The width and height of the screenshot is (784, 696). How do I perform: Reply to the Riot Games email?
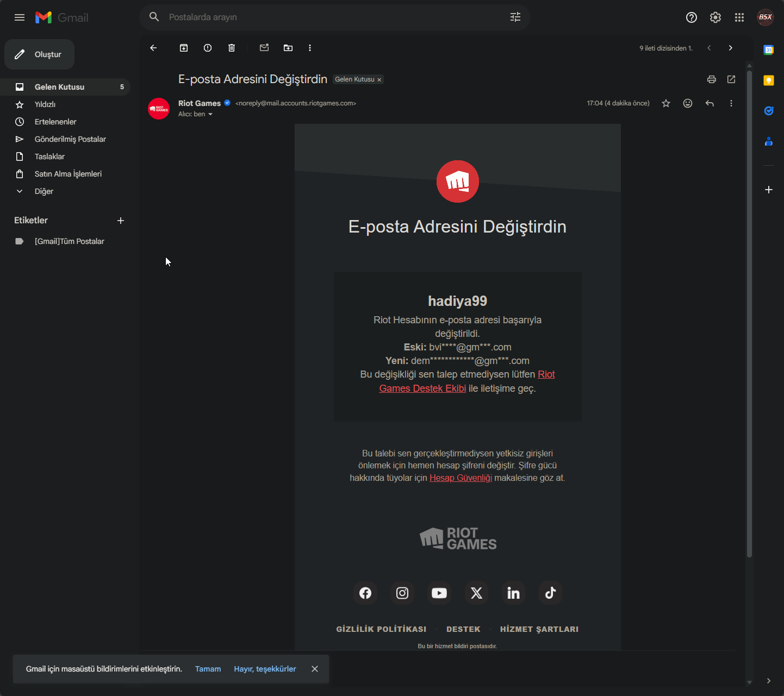pos(710,103)
